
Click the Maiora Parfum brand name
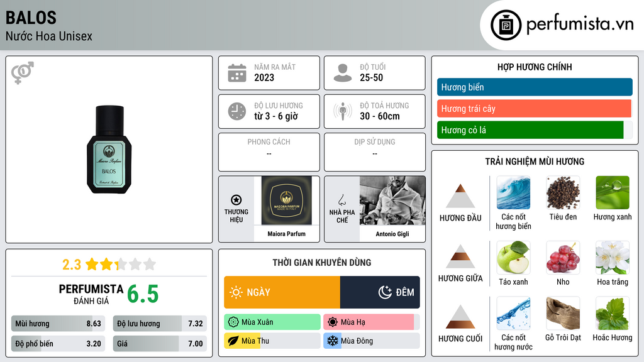coord(286,234)
